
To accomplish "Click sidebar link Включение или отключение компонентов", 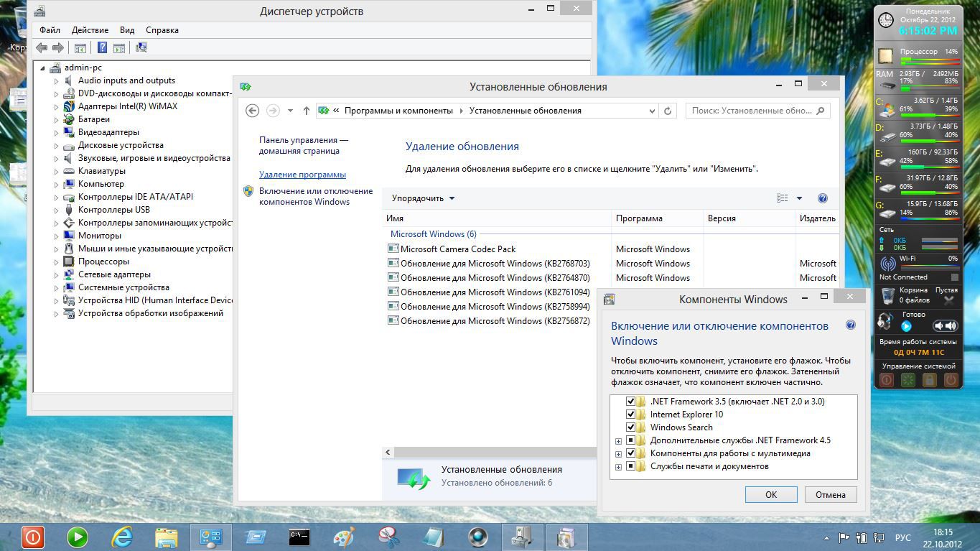I will pyautogui.click(x=316, y=196).
